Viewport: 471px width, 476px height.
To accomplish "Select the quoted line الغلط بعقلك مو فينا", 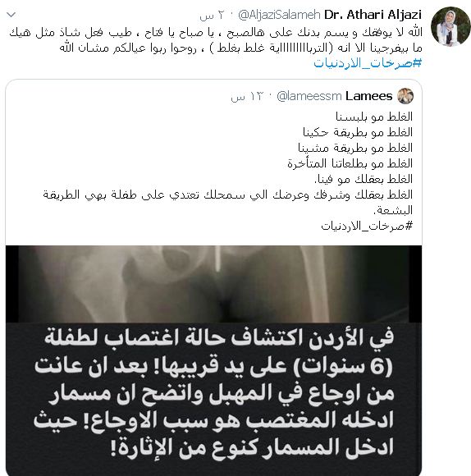I will coord(364,179).
